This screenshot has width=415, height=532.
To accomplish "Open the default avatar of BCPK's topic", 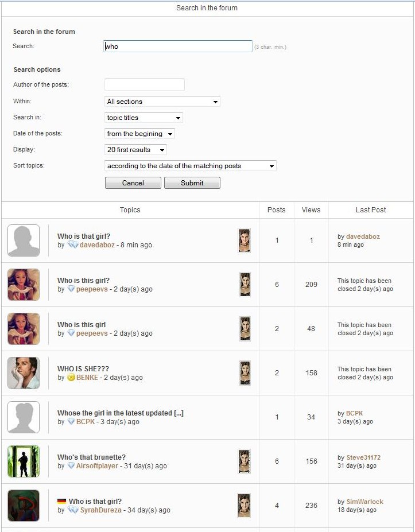I will click(24, 417).
